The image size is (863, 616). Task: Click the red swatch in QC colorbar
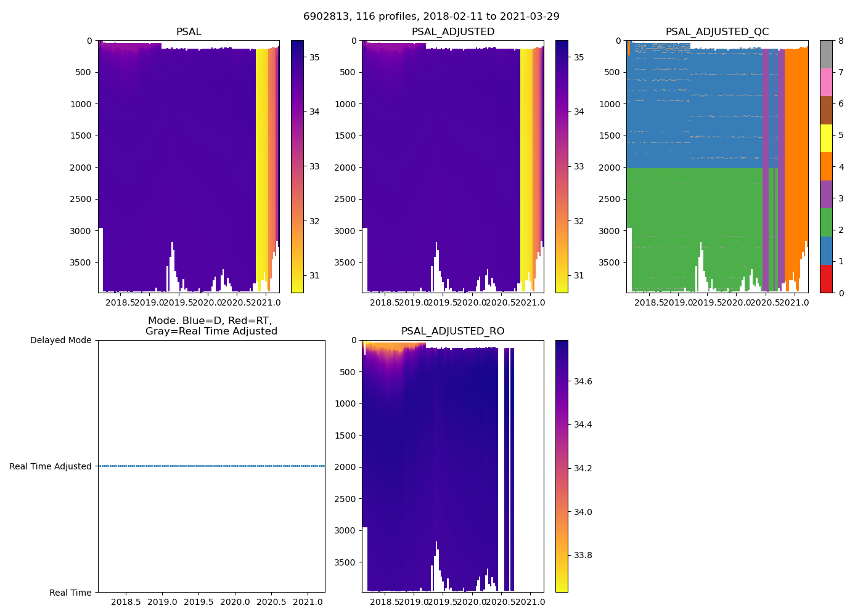pyautogui.click(x=826, y=278)
